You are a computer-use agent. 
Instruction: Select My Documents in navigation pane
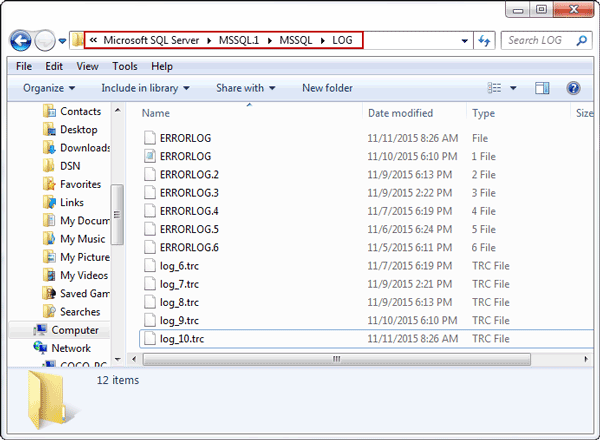(77, 221)
